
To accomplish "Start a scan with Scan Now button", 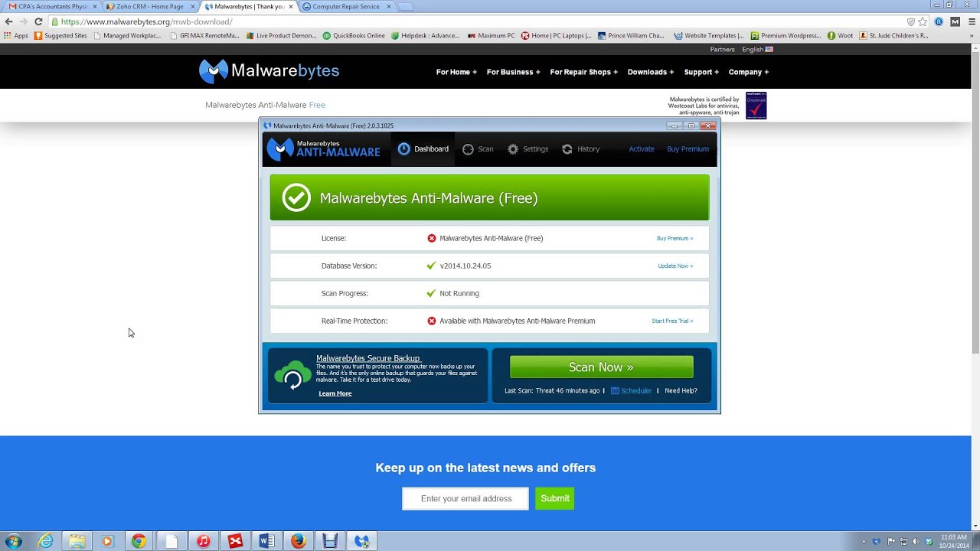I will coord(601,367).
